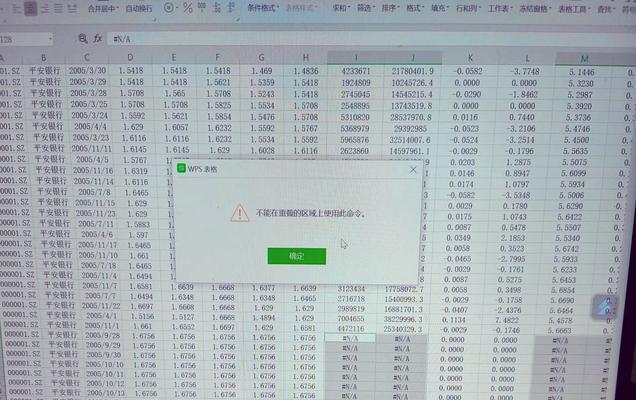
Task: Open insert function with the fx icon
Action: click(98, 39)
